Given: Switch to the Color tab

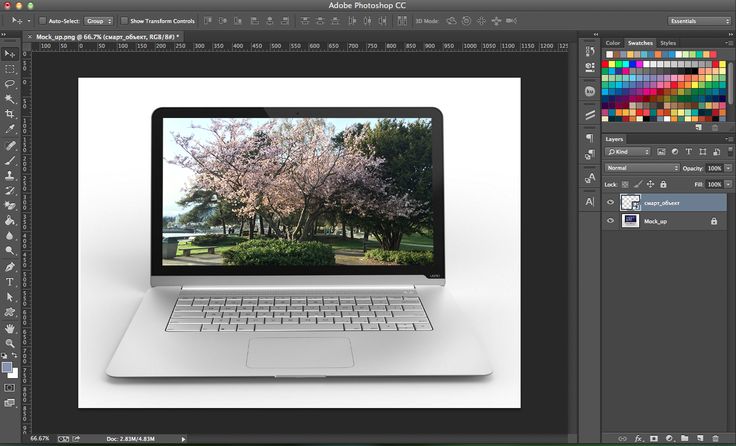Looking at the screenshot, I should point(613,43).
